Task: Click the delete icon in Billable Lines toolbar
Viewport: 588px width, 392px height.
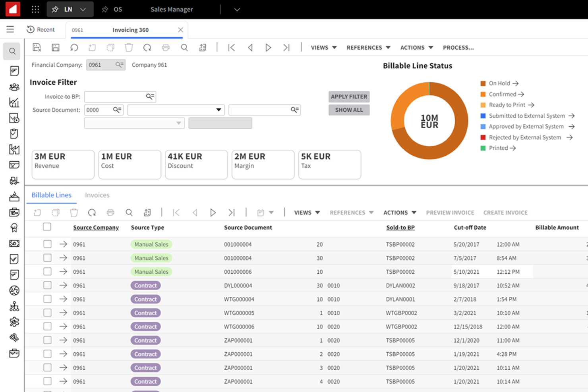Action: pyautogui.click(x=74, y=212)
